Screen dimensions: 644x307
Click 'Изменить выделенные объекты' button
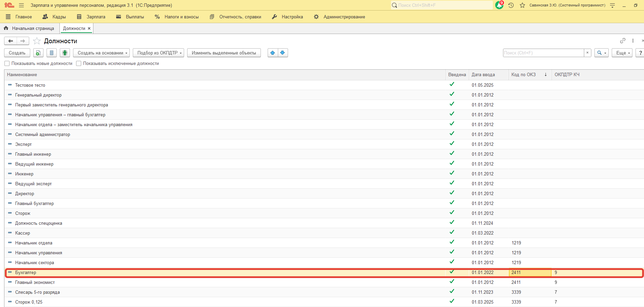224,53
